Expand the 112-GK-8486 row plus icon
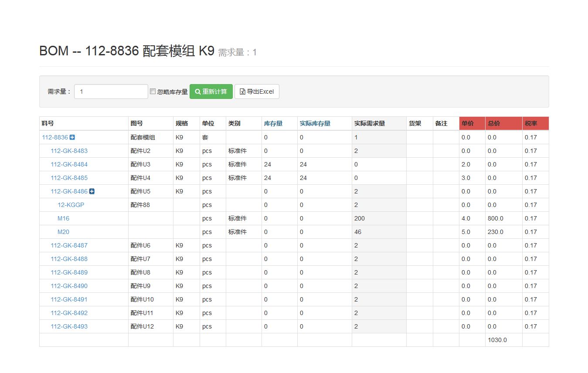 (x=92, y=191)
